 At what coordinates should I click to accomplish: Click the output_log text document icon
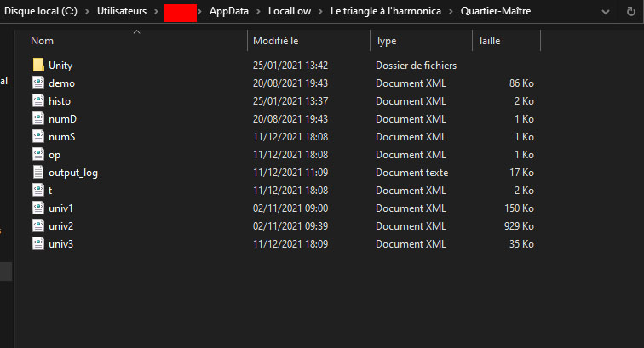(x=38, y=173)
